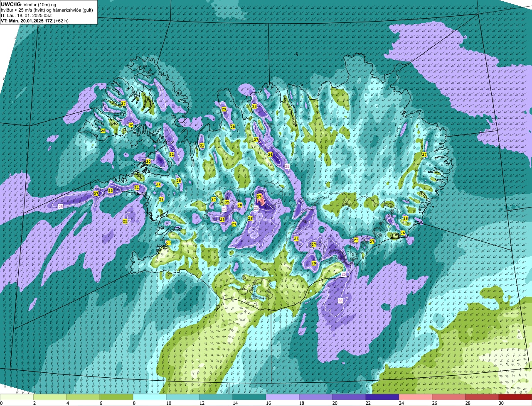Select the legend scale tick label '20'
Image resolution: width=532 pixels, height=406 pixels.
335,403
